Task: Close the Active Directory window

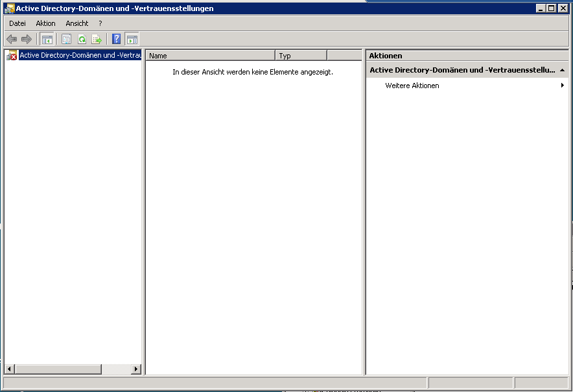Action: click(x=563, y=8)
